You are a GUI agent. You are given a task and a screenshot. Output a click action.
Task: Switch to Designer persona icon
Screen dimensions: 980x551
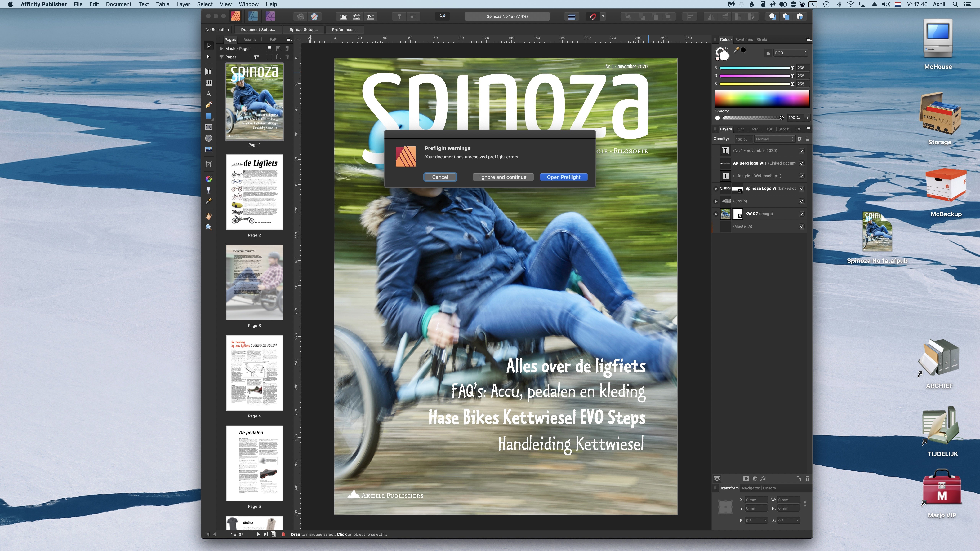(253, 16)
